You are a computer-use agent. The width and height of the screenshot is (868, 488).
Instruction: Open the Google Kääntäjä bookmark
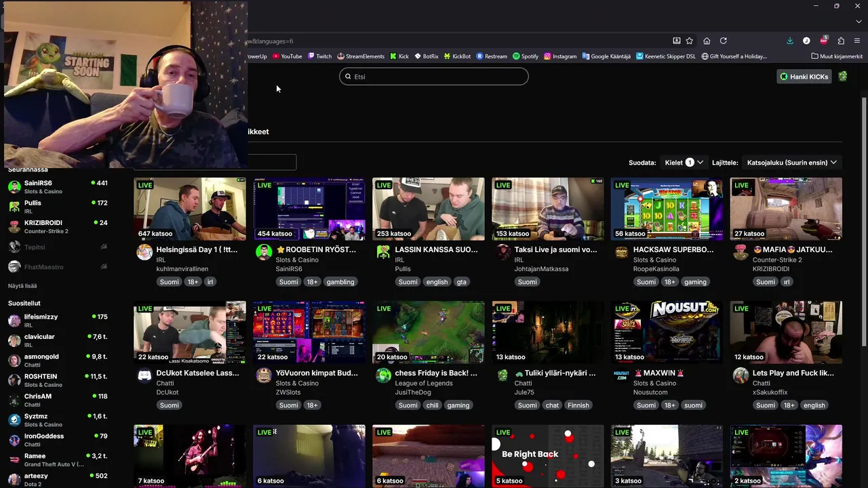tap(606, 56)
